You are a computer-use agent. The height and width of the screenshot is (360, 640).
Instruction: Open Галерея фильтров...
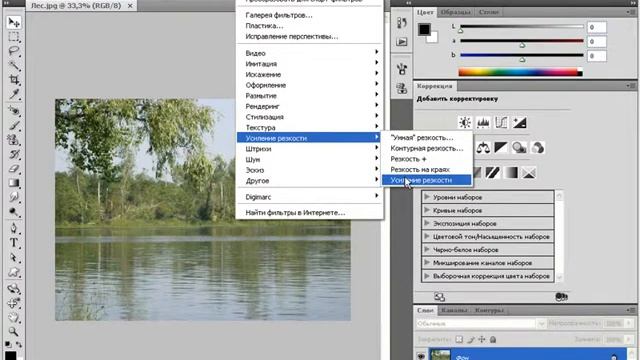tap(309, 15)
